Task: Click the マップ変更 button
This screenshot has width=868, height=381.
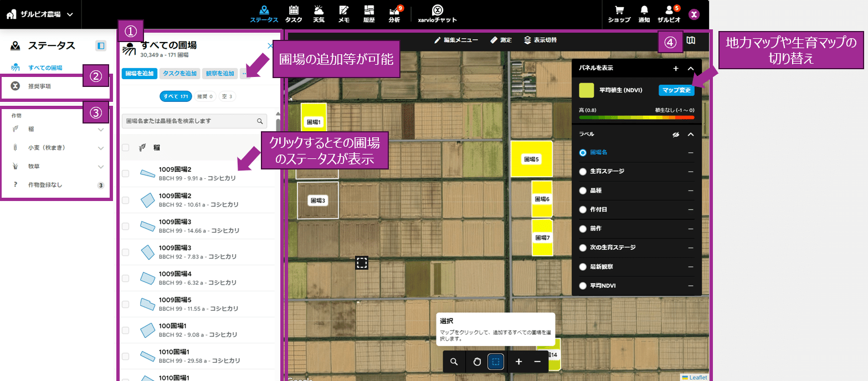Action: (x=676, y=90)
